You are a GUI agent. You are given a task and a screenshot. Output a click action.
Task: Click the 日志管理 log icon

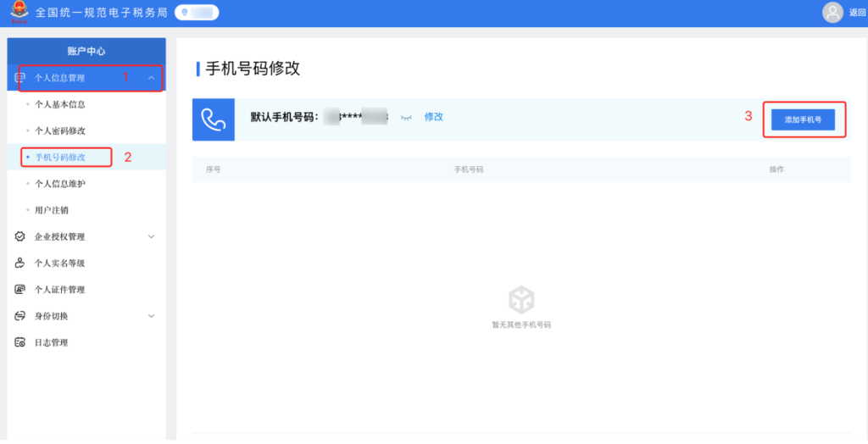coord(20,342)
